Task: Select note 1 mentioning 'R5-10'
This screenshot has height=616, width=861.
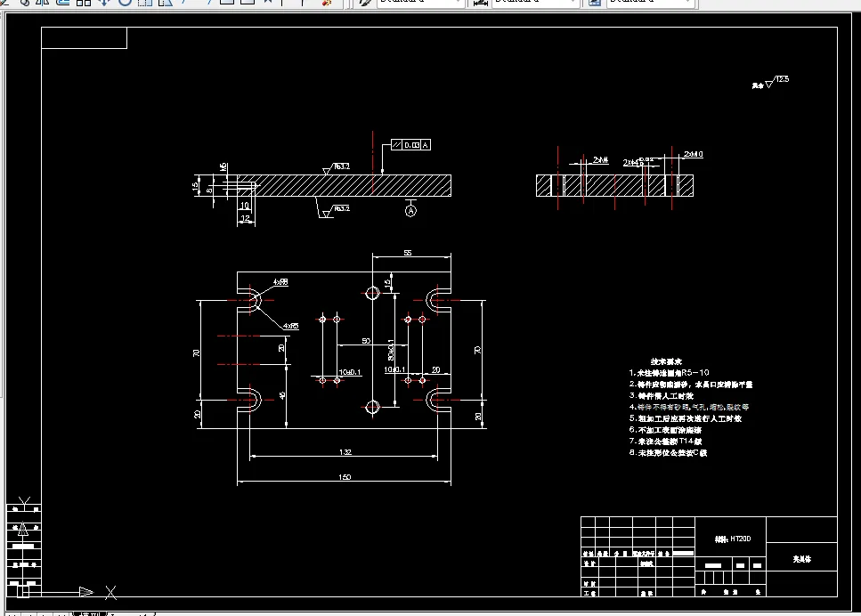Action: [669, 373]
